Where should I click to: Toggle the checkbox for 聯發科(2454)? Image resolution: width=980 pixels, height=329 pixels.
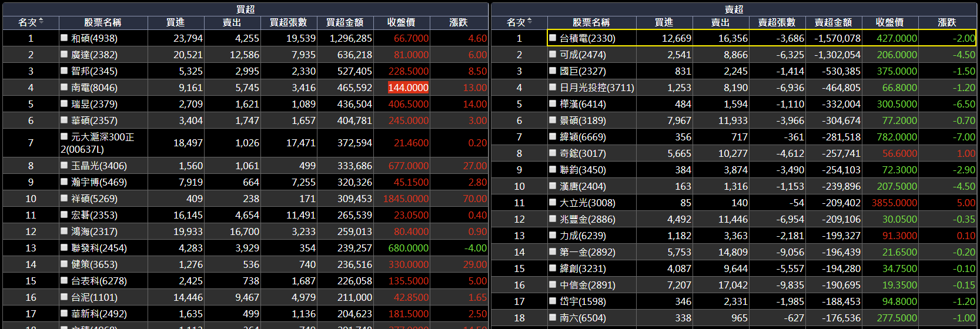[x=64, y=247]
